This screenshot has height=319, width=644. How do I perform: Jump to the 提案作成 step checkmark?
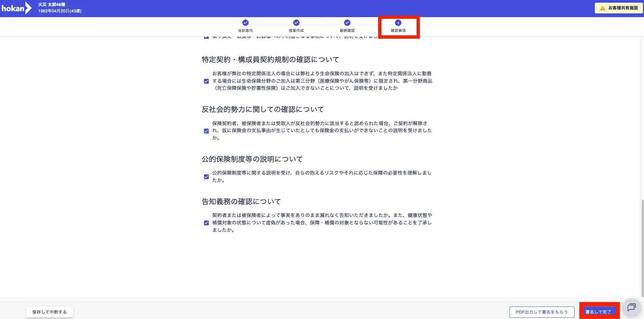[x=296, y=23]
